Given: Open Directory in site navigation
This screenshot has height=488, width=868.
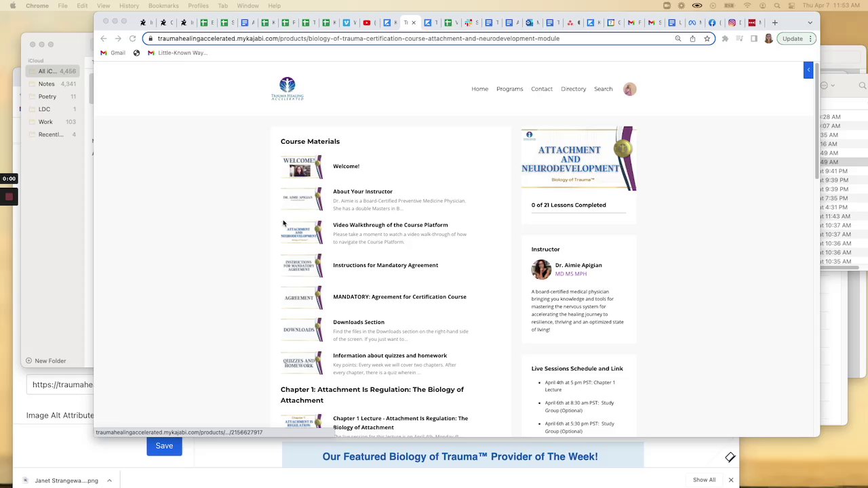Looking at the screenshot, I should tap(573, 89).
